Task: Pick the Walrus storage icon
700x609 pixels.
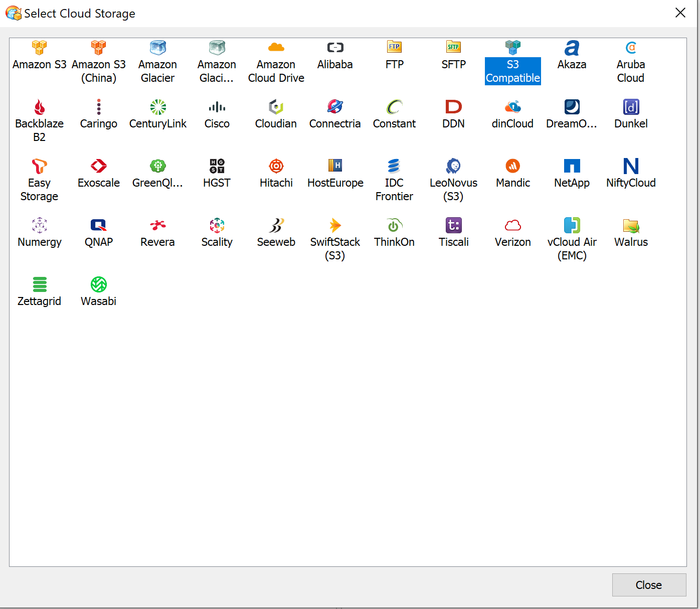Action: click(x=631, y=225)
